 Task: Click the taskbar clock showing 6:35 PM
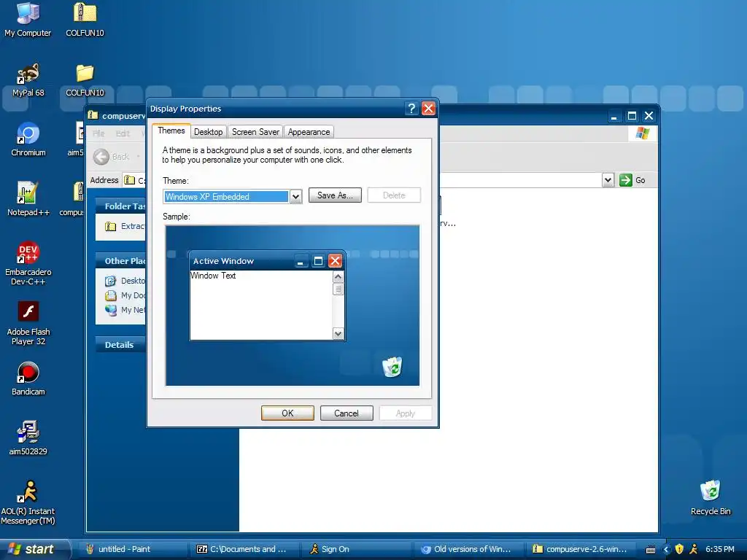pos(720,549)
